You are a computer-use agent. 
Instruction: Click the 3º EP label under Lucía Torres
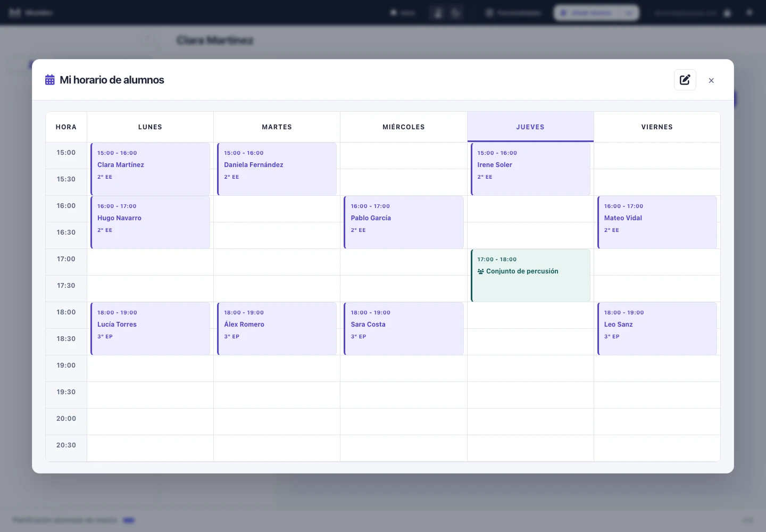(x=105, y=337)
